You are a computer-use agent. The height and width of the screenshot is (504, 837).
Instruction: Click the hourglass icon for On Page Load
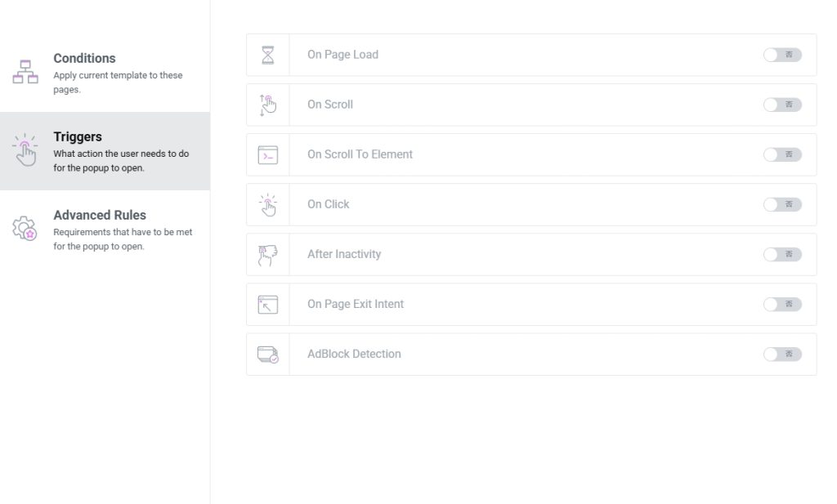coord(268,55)
